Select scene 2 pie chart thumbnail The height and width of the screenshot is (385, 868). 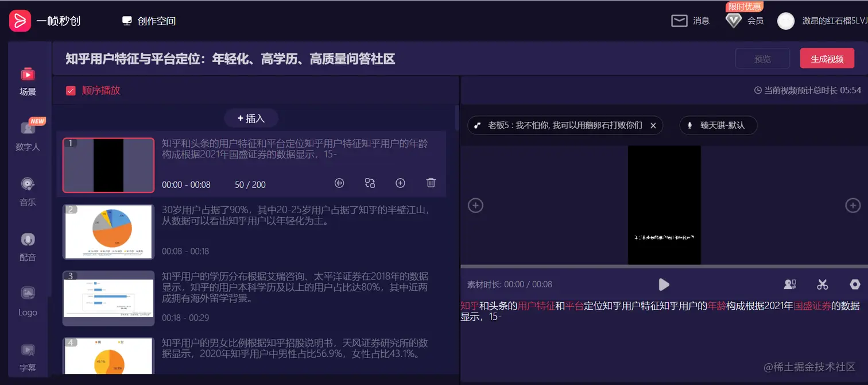[108, 232]
